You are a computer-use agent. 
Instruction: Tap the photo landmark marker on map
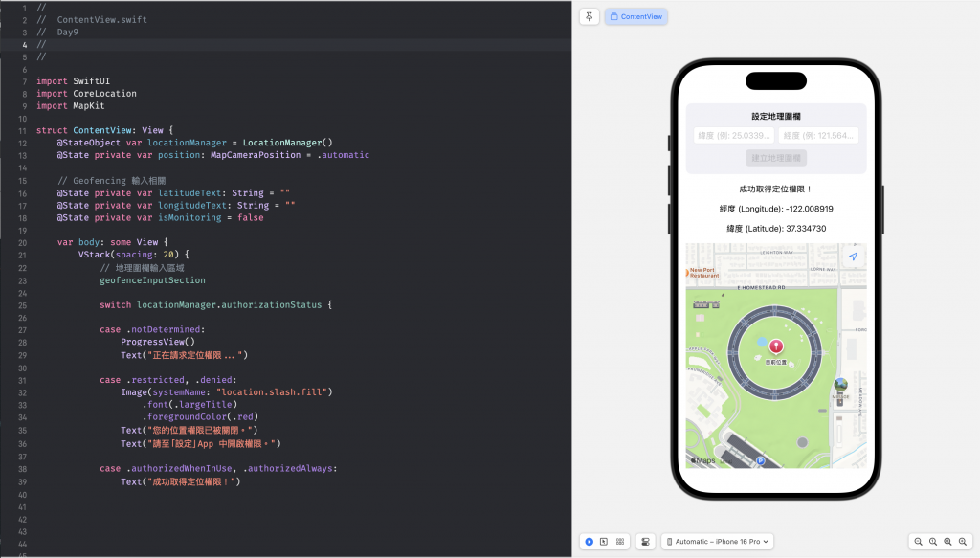tap(840, 385)
